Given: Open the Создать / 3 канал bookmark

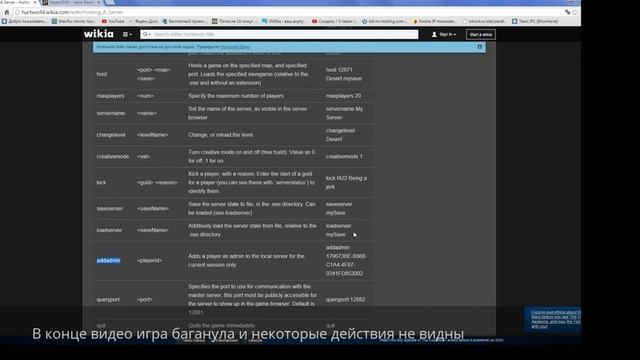Looking at the screenshot, I should [334, 21].
